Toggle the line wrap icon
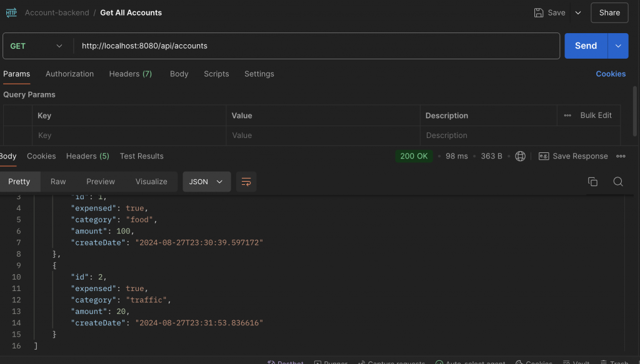The width and height of the screenshot is (640, 364). [x=246, y=182]
